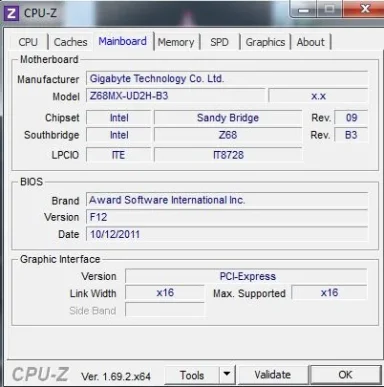Click the disabled maximize window button

click(329, 9)
